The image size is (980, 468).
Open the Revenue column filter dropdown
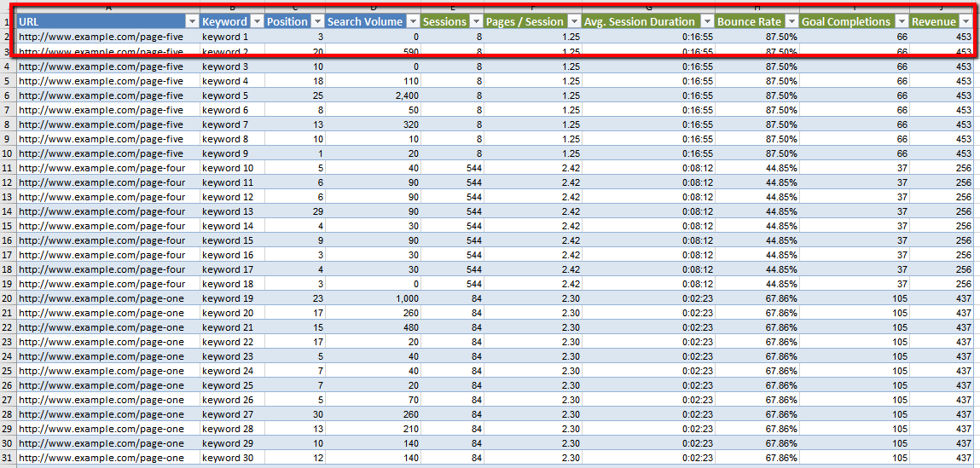[966, 22]
